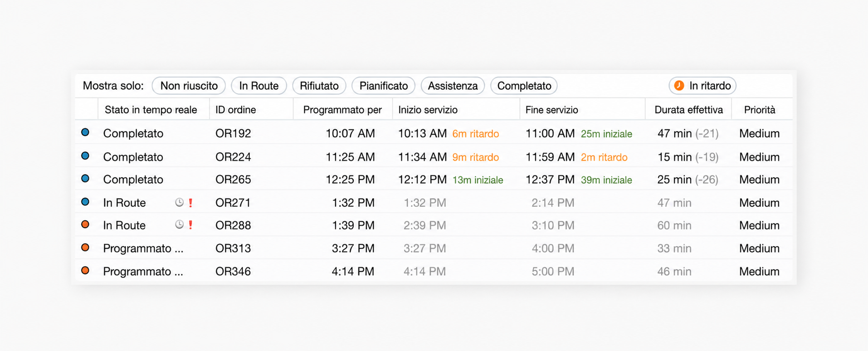Sort by Inizio servizio column header
This screenshot has width=868, height=351.
[x=428, y=110]
